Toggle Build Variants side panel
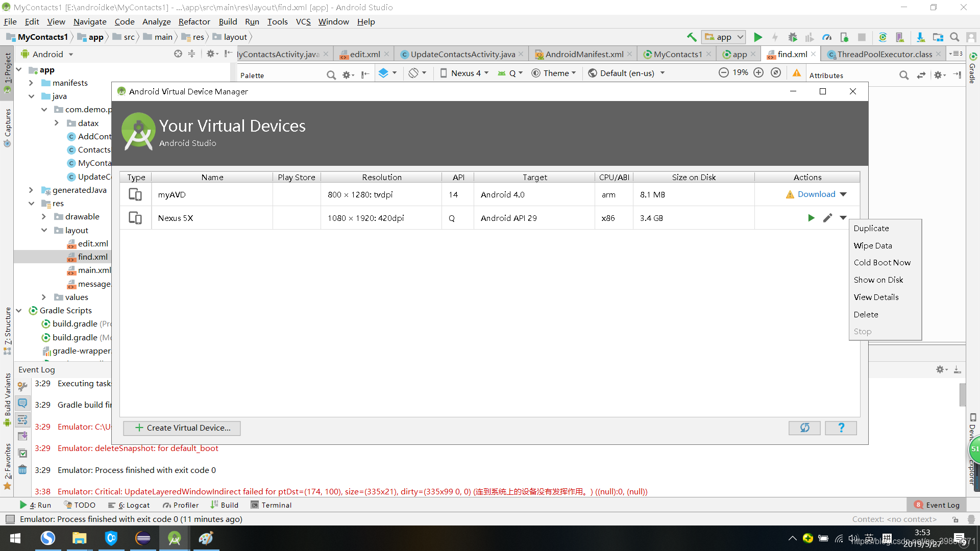This screenshot has width=980, height=551. [7, 399]
